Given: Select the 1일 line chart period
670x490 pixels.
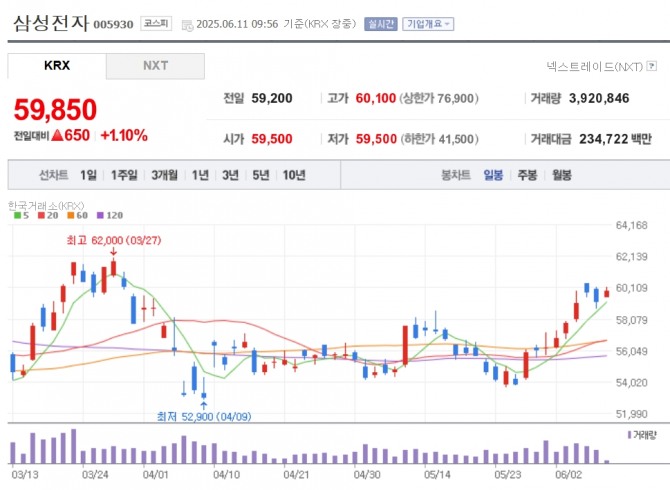Looking at the screenshot, I should [88, 175].
